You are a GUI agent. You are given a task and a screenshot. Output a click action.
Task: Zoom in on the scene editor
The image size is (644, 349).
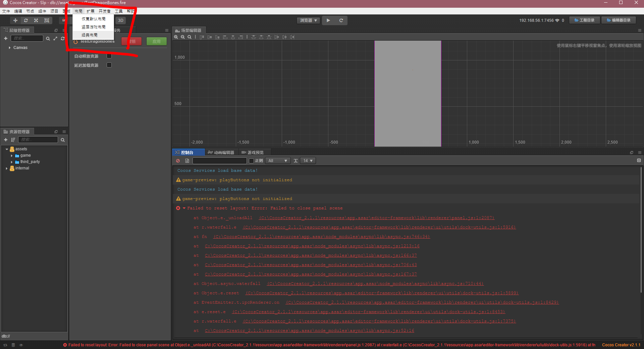pos(176,37)
